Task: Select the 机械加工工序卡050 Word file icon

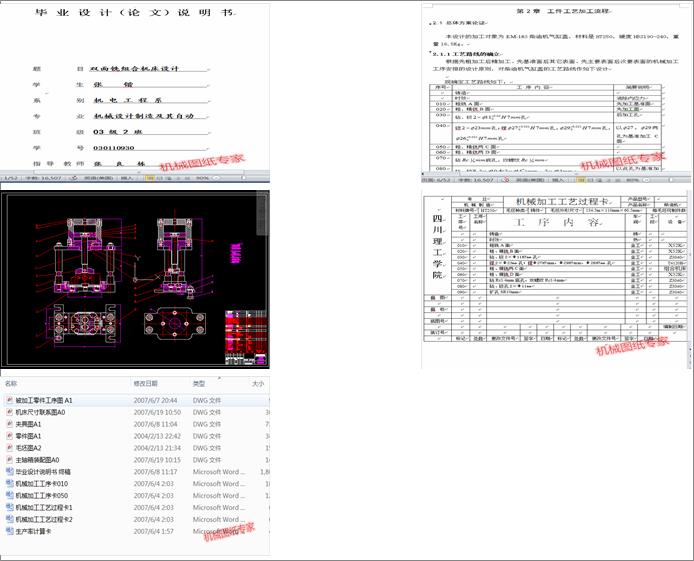Action: 8,496
